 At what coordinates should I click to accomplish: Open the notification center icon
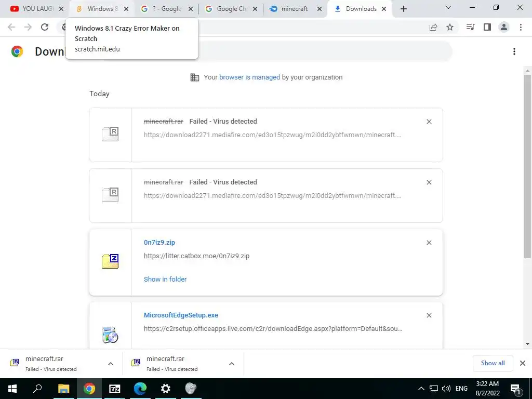[516, 389]
